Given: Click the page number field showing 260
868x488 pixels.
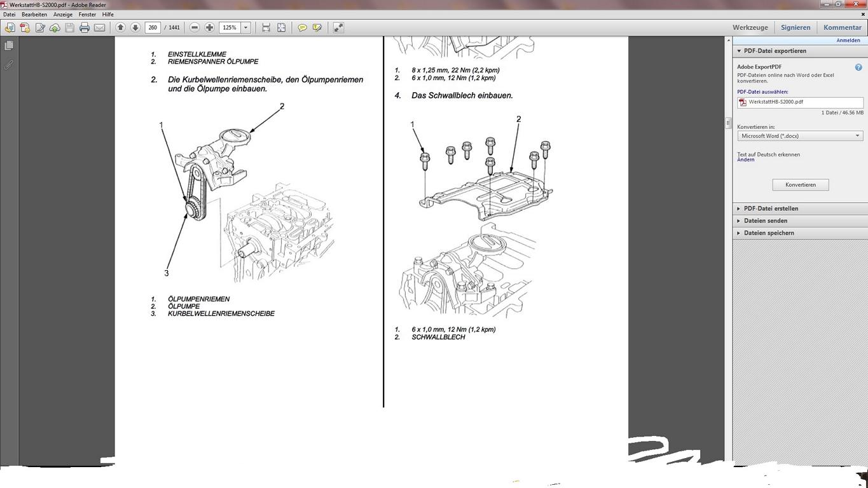Looking at the screenshot, I should click(x=153, y=27).
